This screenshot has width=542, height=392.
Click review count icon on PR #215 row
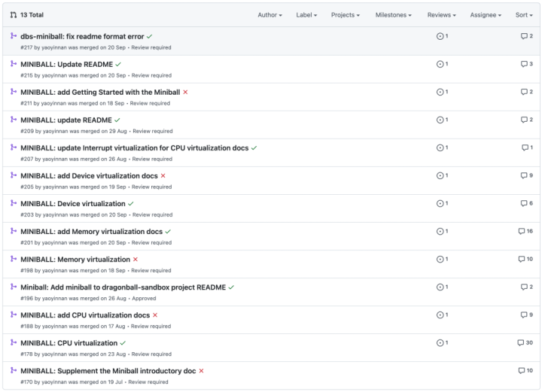(x=440, y=64)
